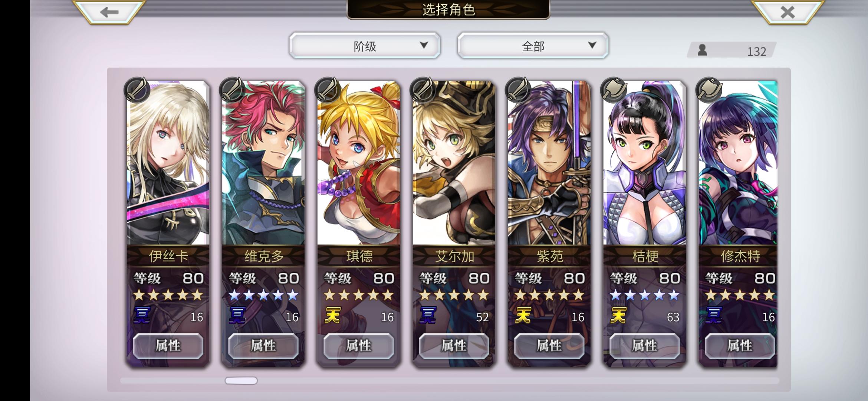Click the axe weapon icon on 修杰特
868x401 pixels.
tap(709, 90)
